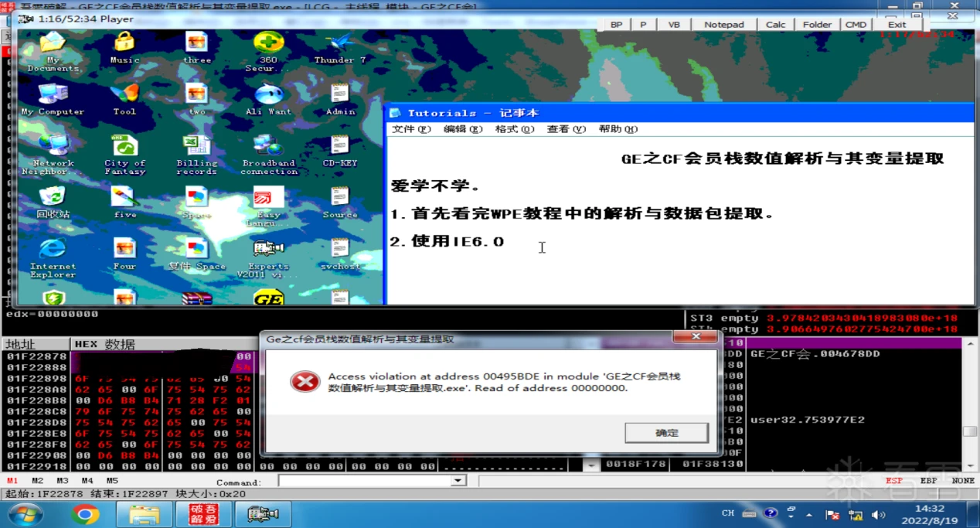Open the Source text file icon
Screen dimensions: 980x528
(340, 203)
